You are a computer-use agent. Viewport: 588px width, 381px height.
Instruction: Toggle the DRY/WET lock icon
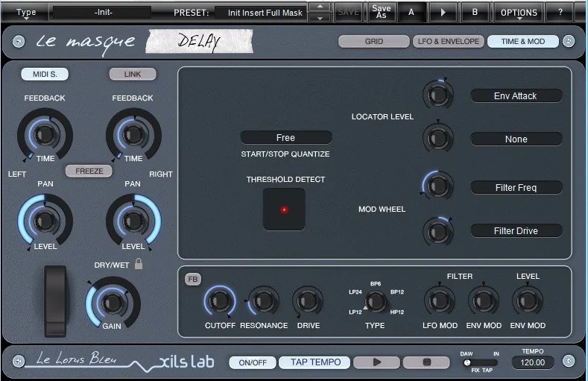click(139, 264)
